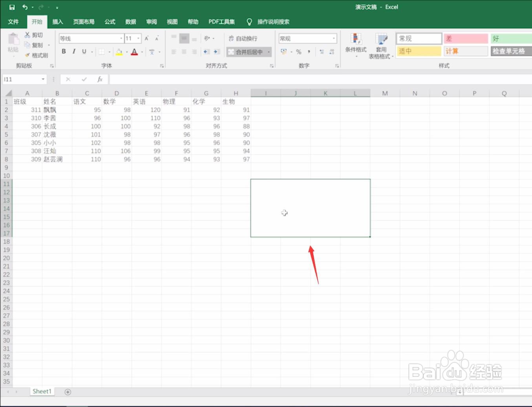The image size is (532, 407).
Task: Select the Sheet1 tab
Action: click(42, 391)
